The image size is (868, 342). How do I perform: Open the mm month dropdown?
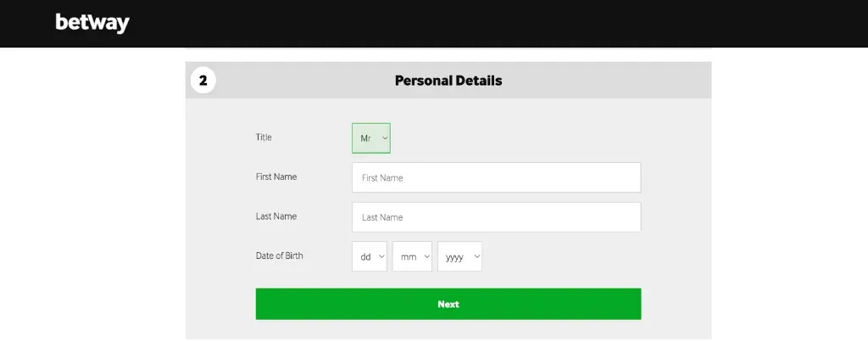click(x=411, y=257)
